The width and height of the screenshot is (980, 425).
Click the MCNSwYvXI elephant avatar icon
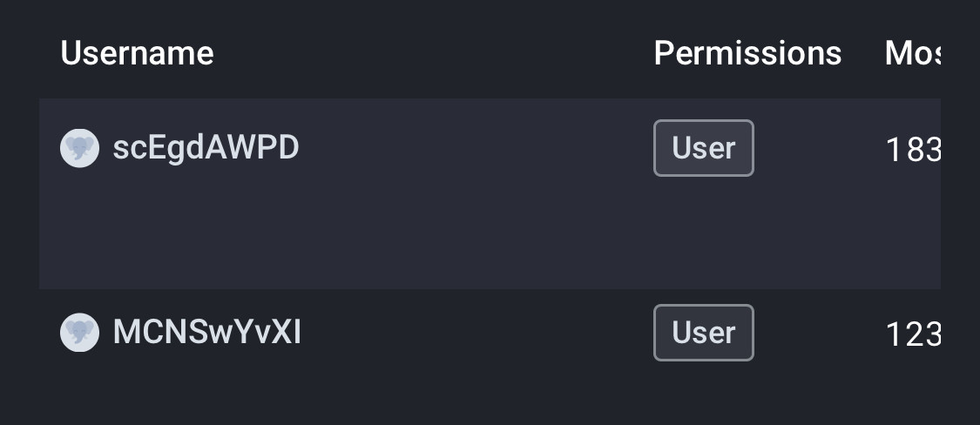coord(79,333)
